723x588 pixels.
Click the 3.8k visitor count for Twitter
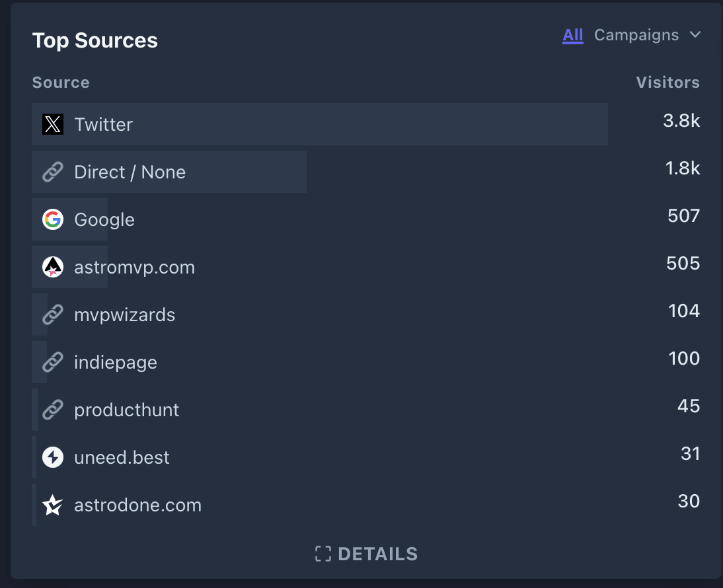(x=681, y=121)
